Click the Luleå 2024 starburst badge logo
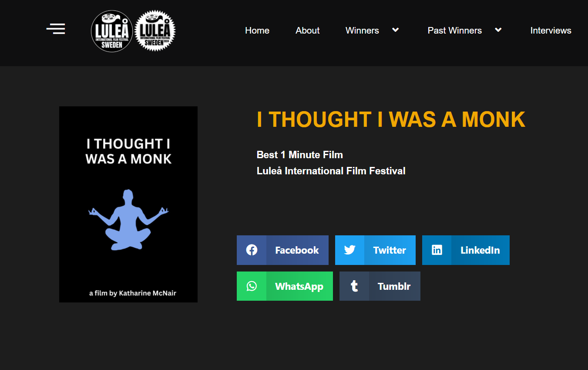The image size is (588, 370). pos(155,31)
